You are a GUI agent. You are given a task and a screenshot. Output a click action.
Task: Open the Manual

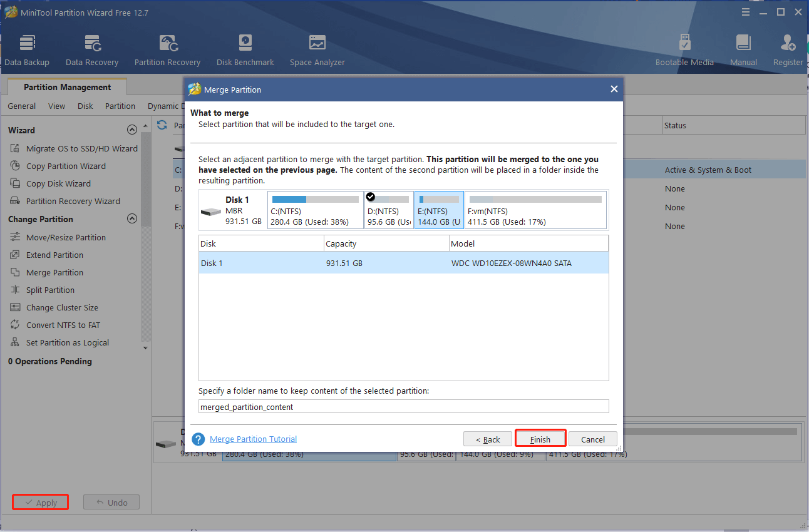[743, 50]
